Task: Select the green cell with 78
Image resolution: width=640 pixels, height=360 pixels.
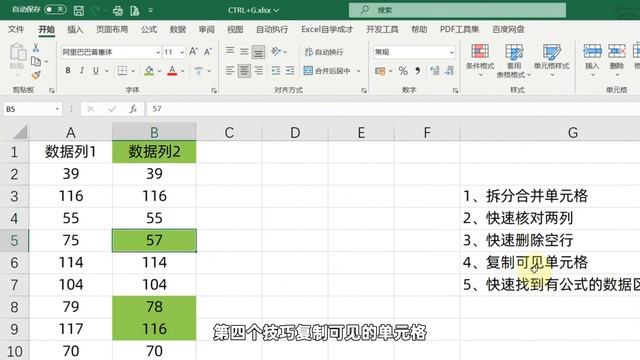Action: [154, 307]
